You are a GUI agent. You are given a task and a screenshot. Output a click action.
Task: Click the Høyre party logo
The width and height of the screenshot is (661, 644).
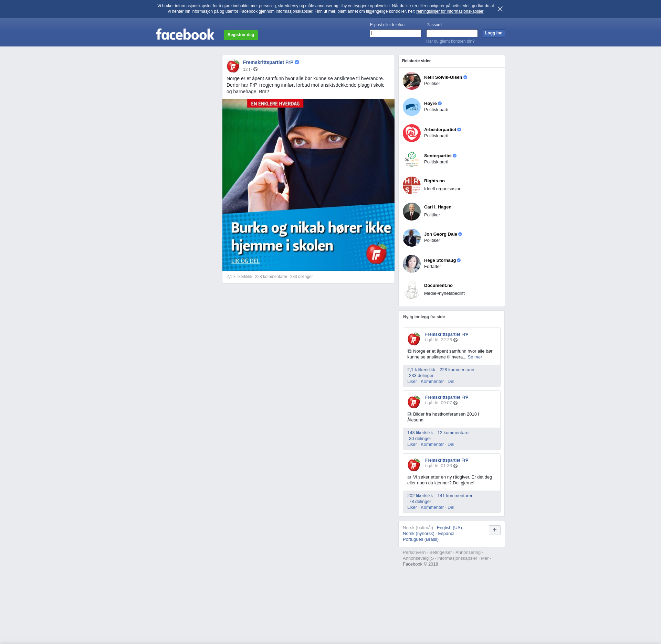pos(412,107)
